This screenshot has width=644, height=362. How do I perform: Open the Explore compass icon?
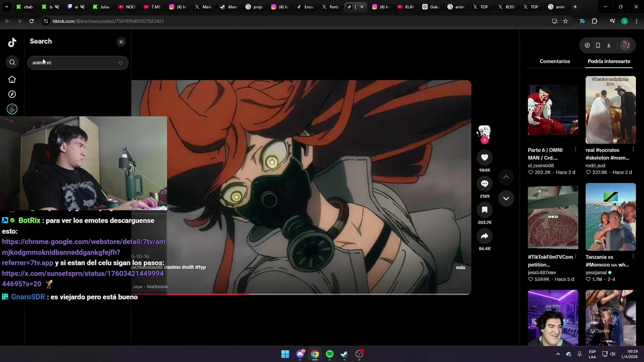(12, 94)
